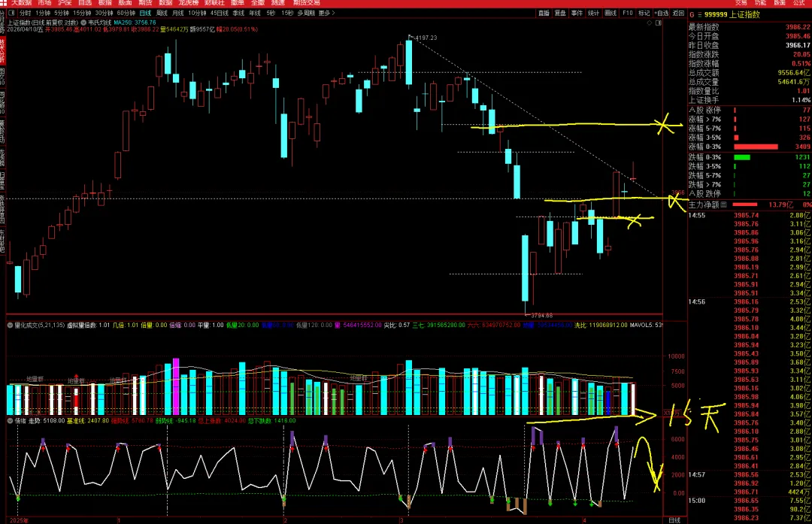Click the panel toggle icon left of 分时
812x524 pixels.
pos(12,13)
